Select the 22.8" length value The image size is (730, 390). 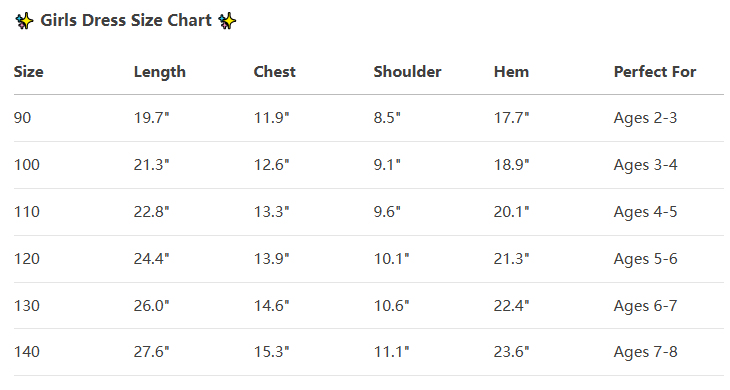151,212
